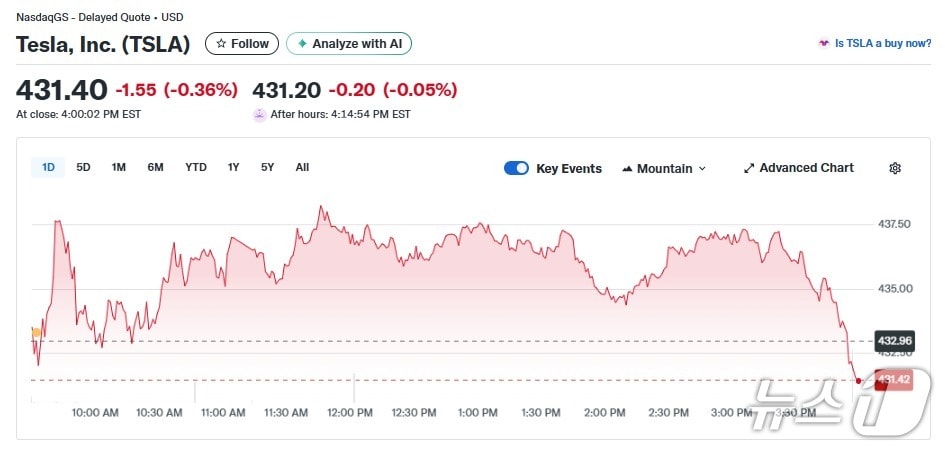This screenshot has width=945, height=450.
Task: Click the icon beside Is TSLA a buy now
Action: tap(824, 44)
